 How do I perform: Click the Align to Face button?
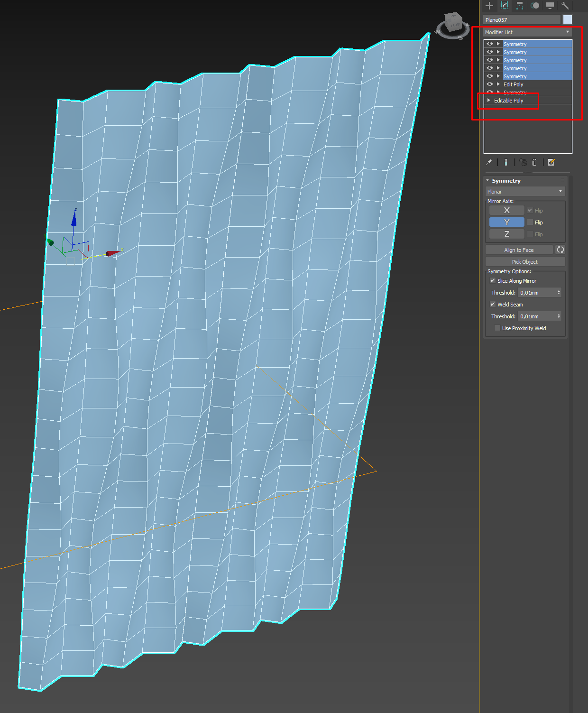coord(519,250)
